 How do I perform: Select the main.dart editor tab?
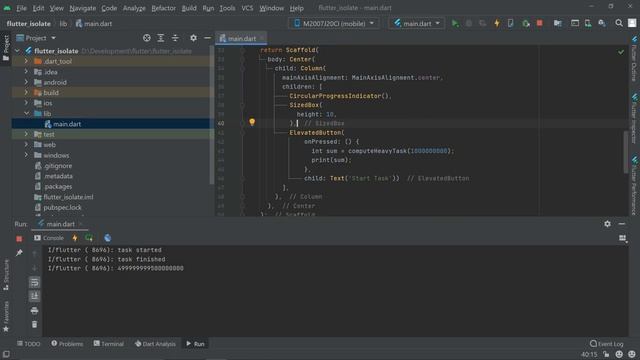(x=241, y=38)
